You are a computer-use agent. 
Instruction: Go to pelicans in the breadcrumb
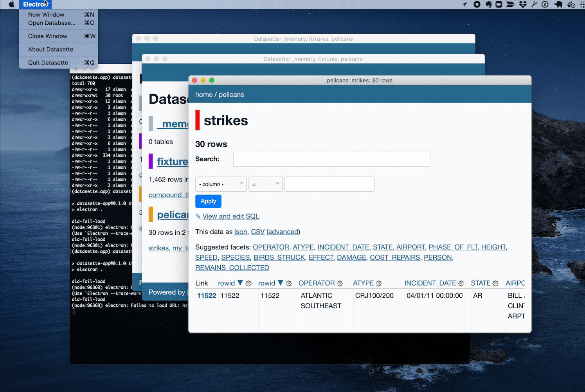[x=231, y=95]
